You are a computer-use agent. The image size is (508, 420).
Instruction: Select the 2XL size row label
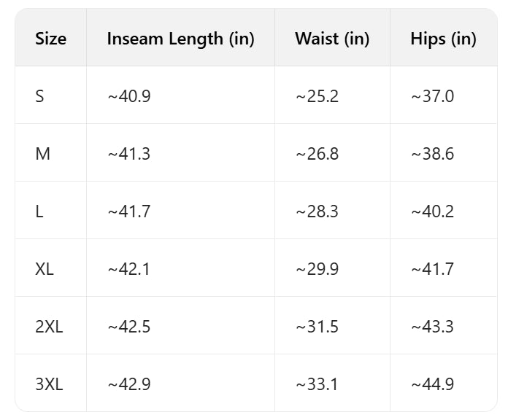pyautogui.click(x=49, y=326)
